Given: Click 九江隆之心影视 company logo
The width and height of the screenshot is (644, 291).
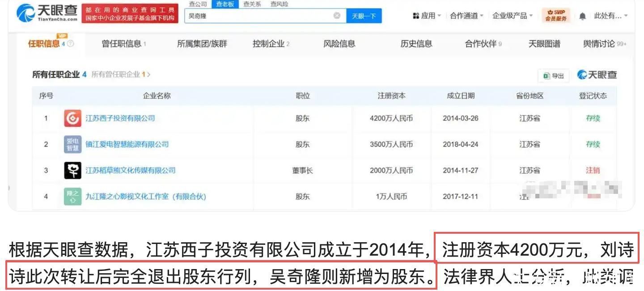Looking at the screenshot, I should 72,197.
